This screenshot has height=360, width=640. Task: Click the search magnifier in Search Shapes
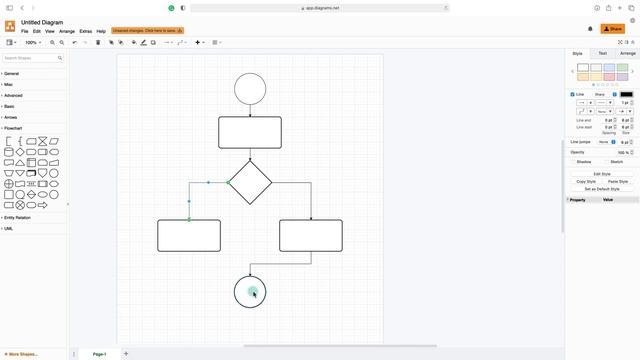[60, 58]
